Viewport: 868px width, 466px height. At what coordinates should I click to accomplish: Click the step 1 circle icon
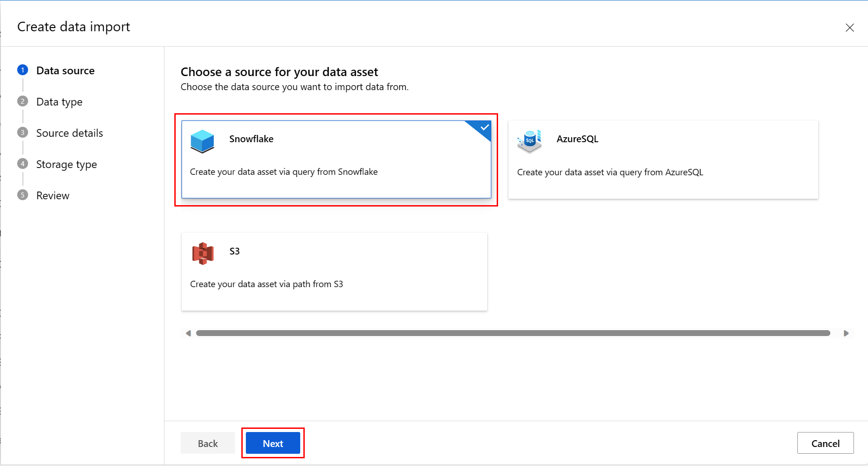click(23, 70)
